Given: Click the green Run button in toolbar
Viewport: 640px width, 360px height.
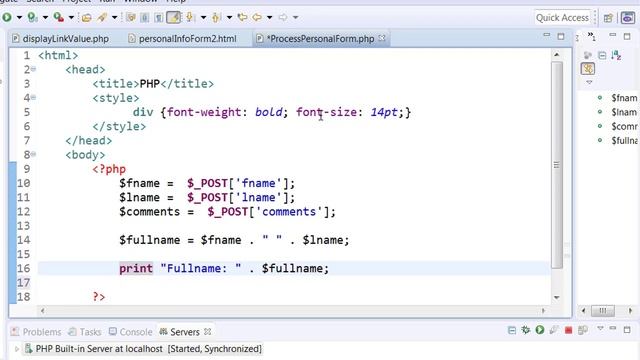Looking at the screenshot, I should tap(7, 17).
